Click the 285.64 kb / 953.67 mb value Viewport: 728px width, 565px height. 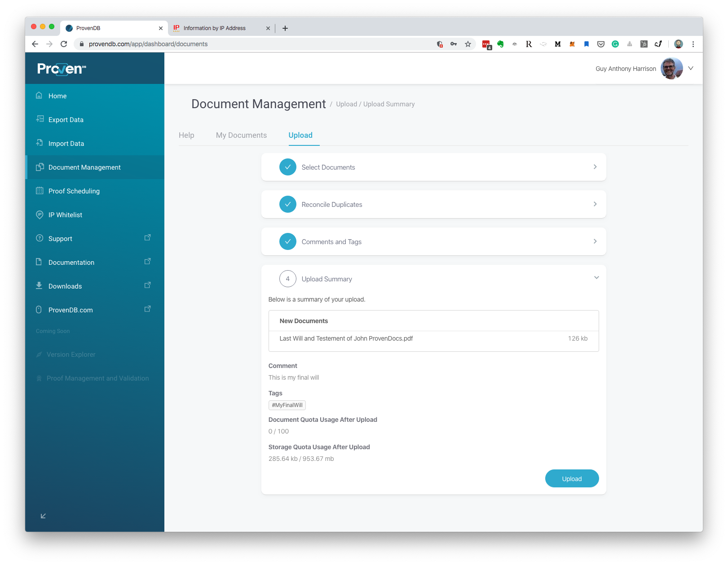301,459
